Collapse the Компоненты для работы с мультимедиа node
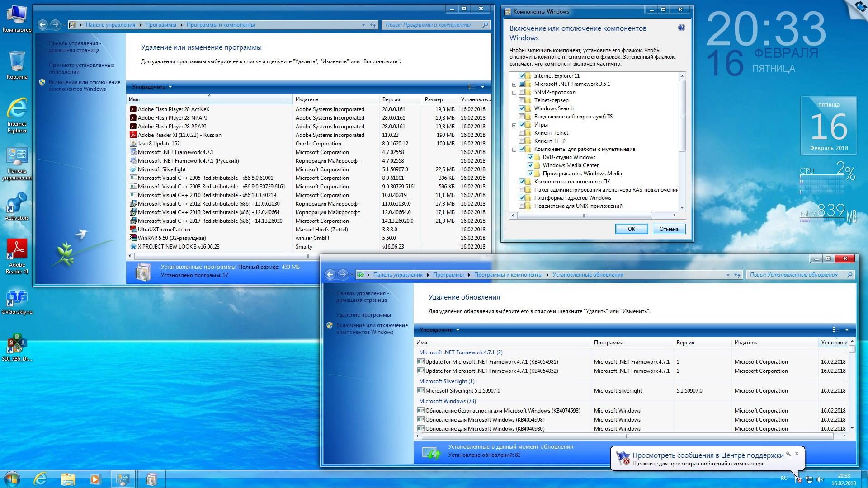868x488 pixels. tap(514, 149)
